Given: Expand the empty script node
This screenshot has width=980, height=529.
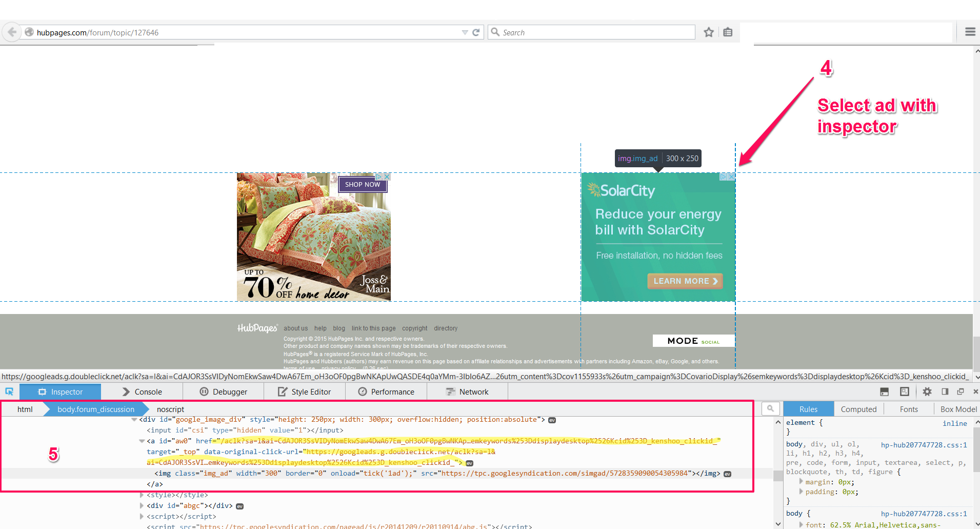Looking at the screenshot, I should (x=142, y=517).
